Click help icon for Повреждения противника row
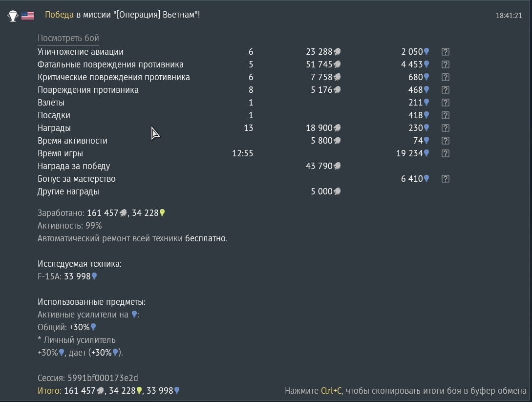The image size is (532, 402). point(445,90)
